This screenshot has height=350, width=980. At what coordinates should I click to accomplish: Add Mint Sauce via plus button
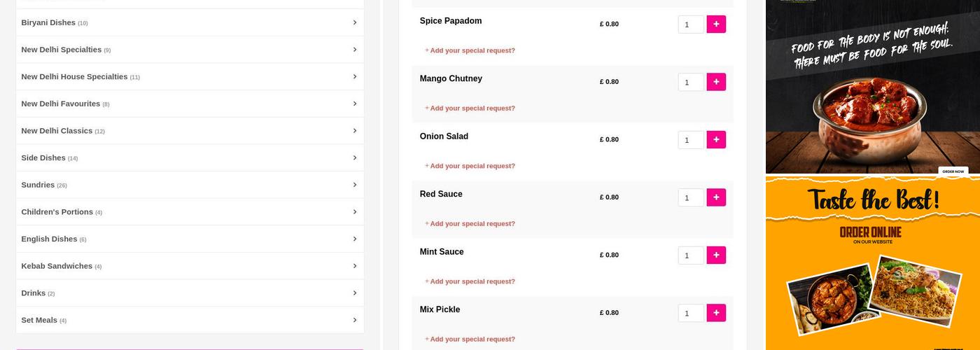pos(716,255)
